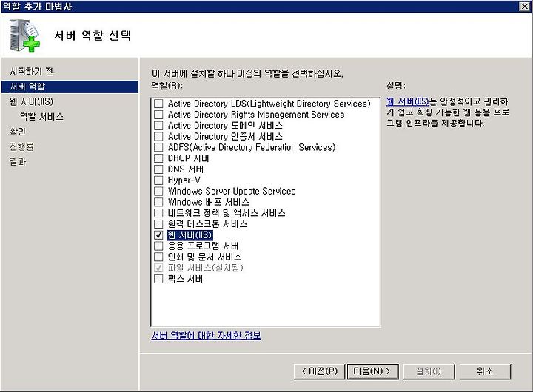Select the 응용 프로그램 서버 label
Viewport: 533px width, 392px height.
click(x=204, y=246)
